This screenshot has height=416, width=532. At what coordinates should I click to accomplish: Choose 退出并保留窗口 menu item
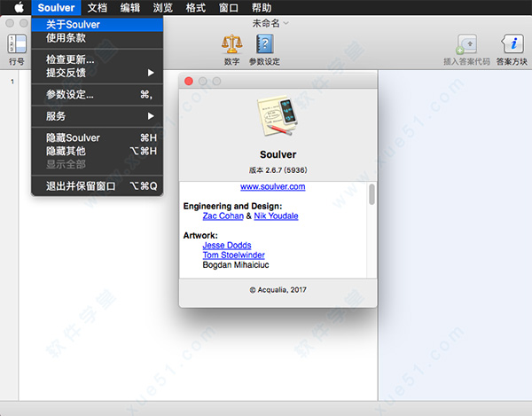click(x=97, y=186)
